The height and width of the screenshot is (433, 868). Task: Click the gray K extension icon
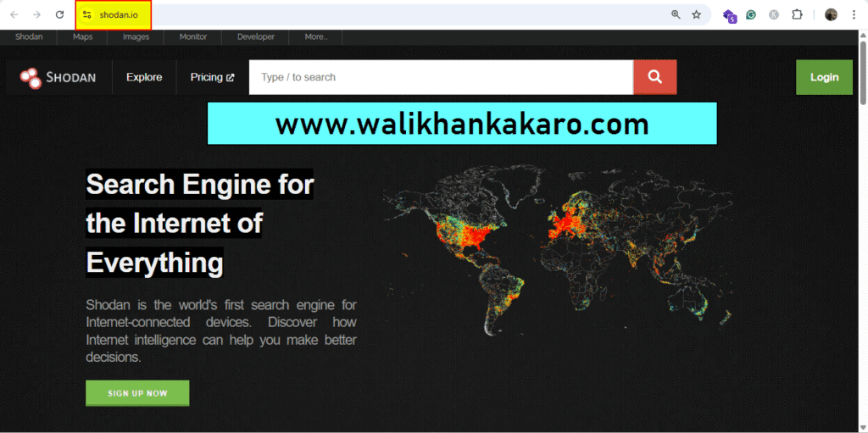tap(774, 15)
